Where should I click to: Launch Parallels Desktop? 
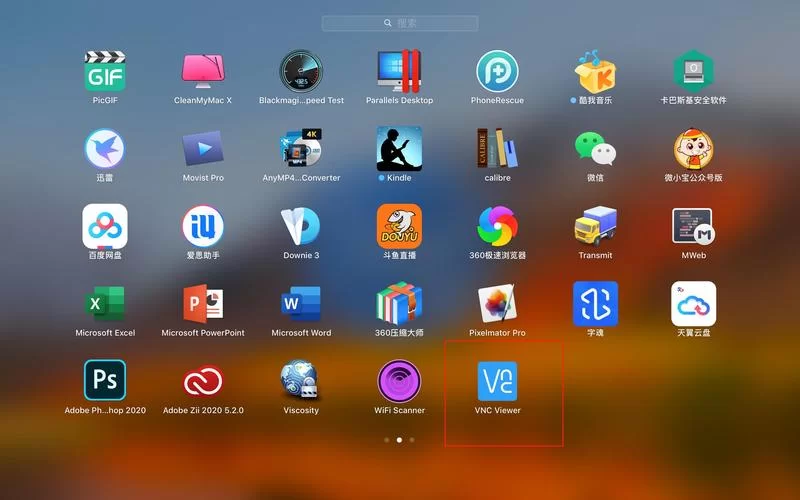(x=399, y=71)
